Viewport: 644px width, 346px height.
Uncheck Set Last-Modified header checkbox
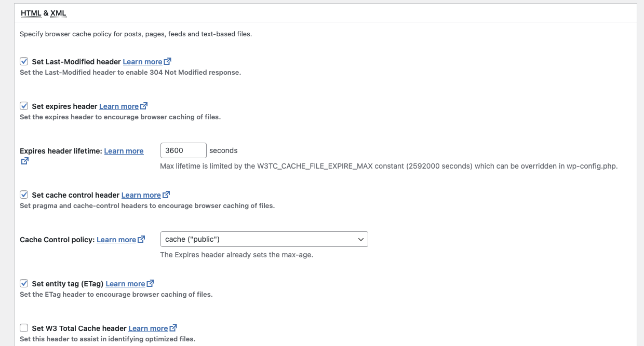click(x=24, y=62)
